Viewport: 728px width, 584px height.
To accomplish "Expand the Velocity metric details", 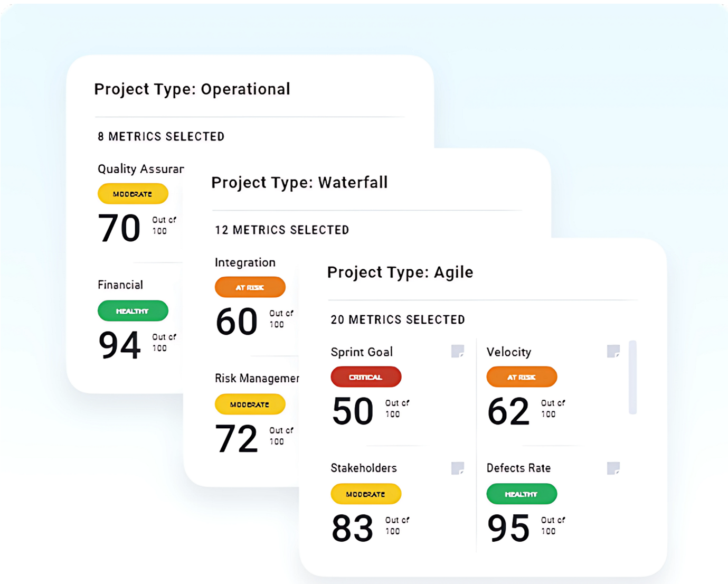I will (508, 352).
